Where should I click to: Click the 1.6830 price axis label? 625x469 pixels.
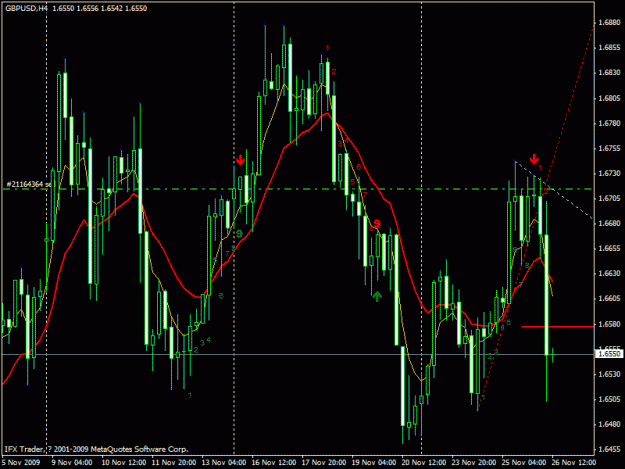coord(609,73)
